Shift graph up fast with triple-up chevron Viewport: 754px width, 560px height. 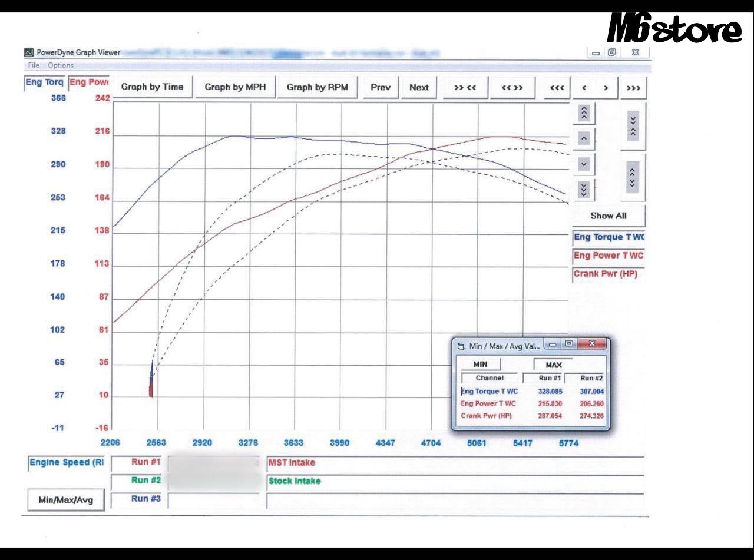point(584,114)
